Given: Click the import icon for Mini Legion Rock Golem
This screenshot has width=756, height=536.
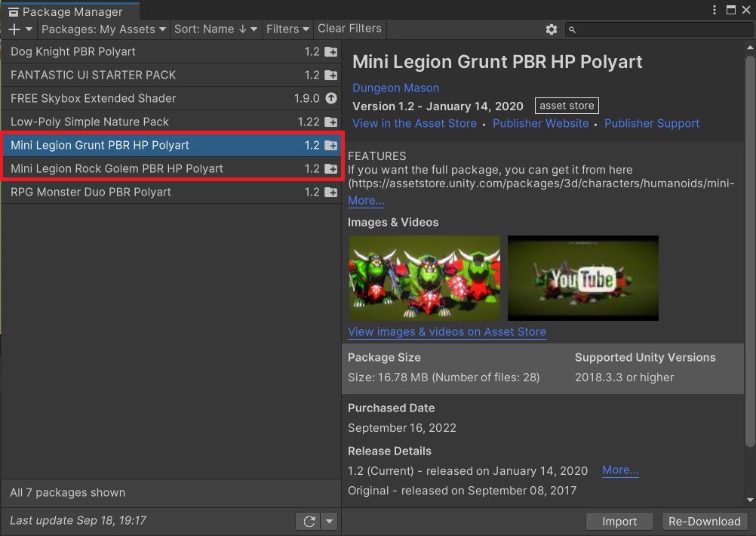Looking at the screenshot, I should tap(330, 169).
